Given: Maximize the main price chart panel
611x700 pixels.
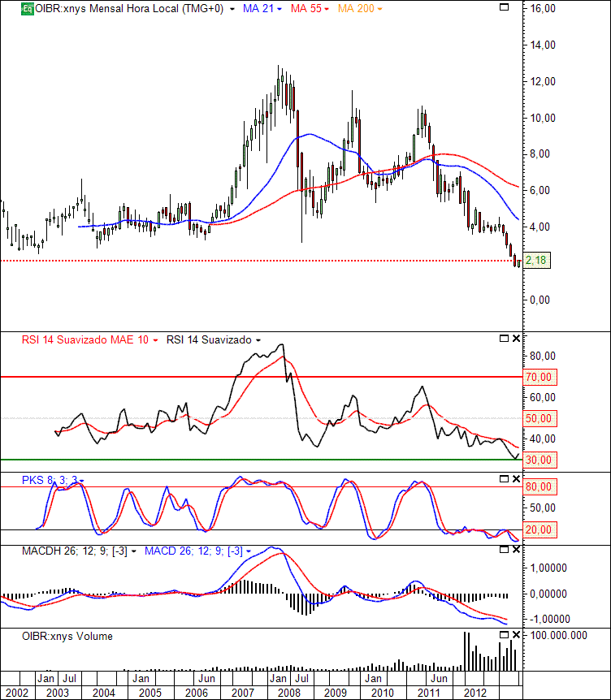Looking at the screenshot, I should (504, 7).
